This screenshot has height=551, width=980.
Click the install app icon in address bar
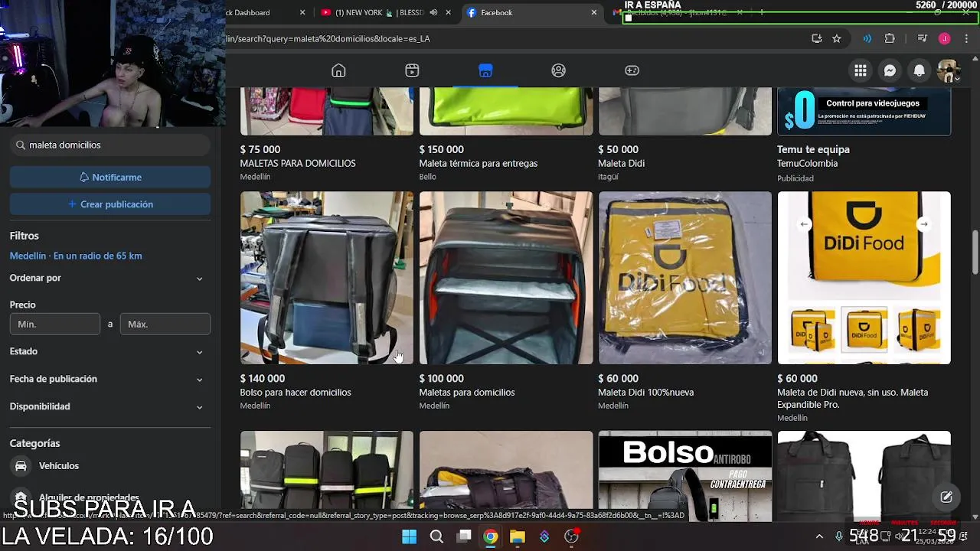(x=817, y=38)
